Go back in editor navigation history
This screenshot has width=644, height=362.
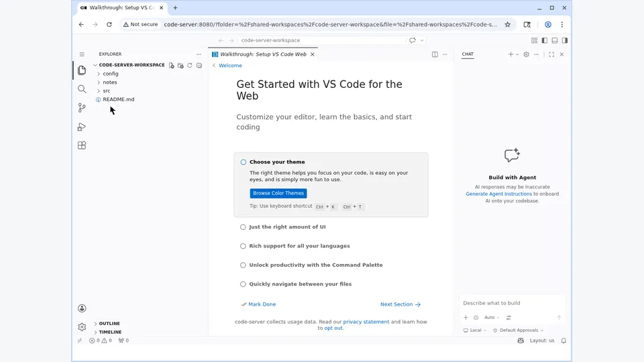221,40
